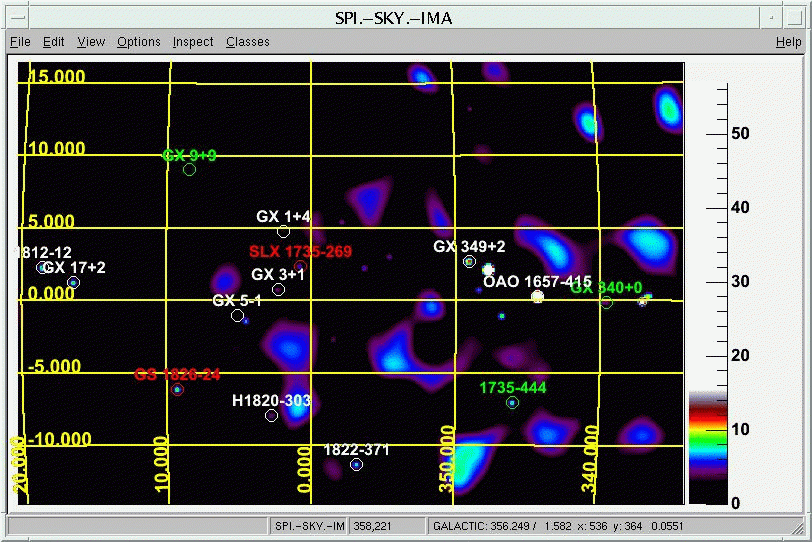This screenshot has height=542, width=812.
Task: Select the GX 5-1 source circle
Action: click(x=237, y=316)
